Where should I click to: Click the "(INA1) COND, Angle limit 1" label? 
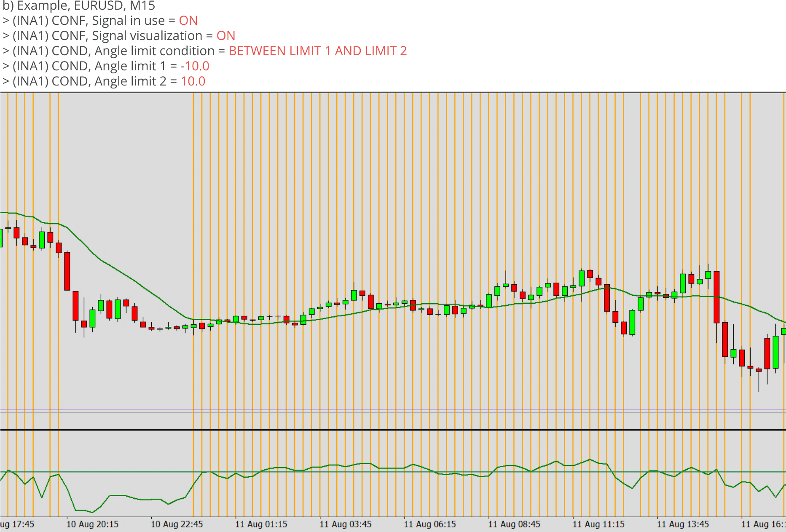[x=89, y=66]
